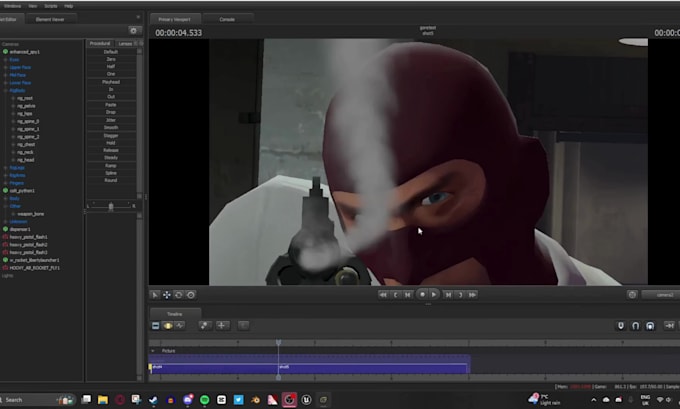The width and height of the screenshot is (680, 409).
Task: Open Spotify from the taskbar
Action: click(x=204, y=400)
